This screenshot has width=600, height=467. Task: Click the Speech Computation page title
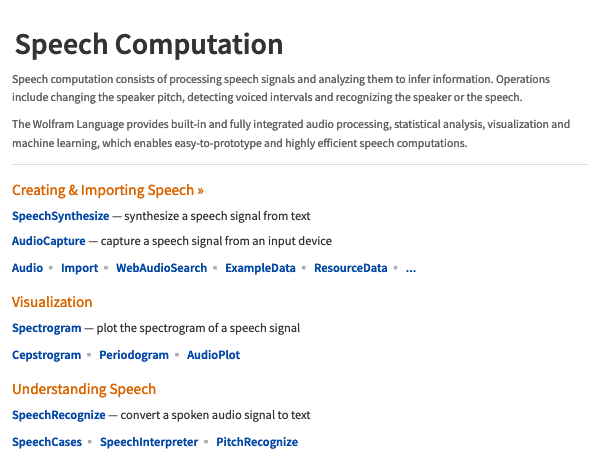point(149,44)
